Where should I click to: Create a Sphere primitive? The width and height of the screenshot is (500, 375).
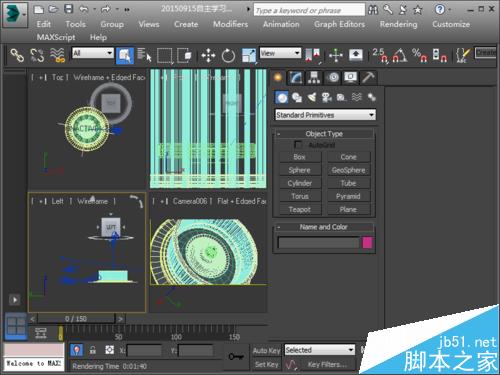click(x=300, y=170)
